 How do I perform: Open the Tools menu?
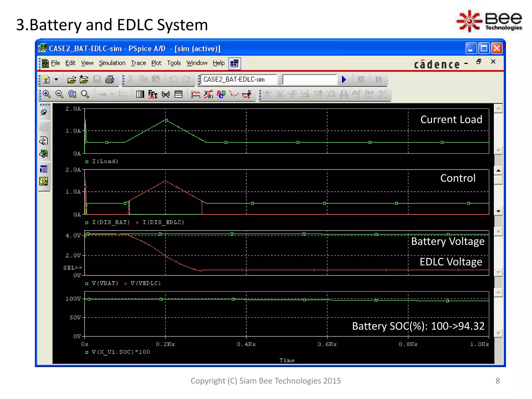(x=174, y=63)
